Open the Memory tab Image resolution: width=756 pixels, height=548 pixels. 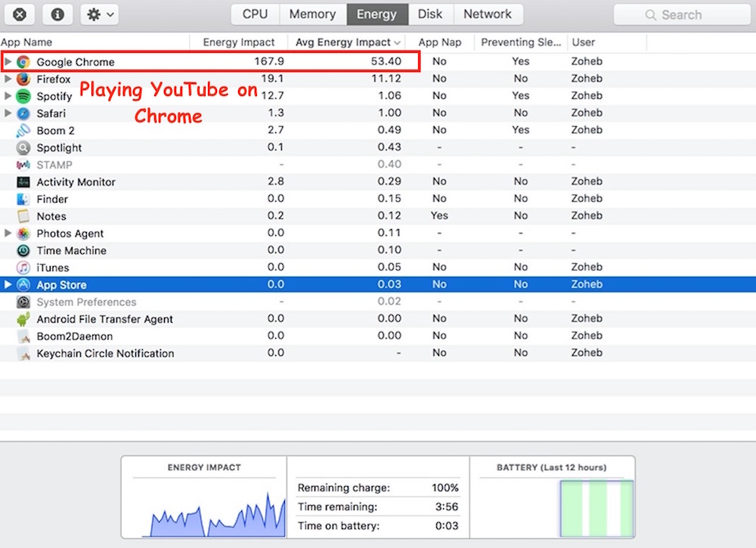pos(312,14)
